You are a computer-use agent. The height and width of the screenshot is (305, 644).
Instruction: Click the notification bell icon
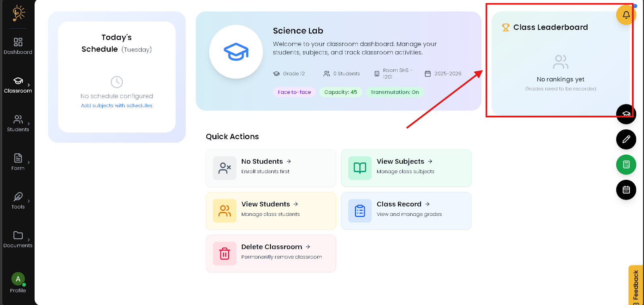[626, 15]
